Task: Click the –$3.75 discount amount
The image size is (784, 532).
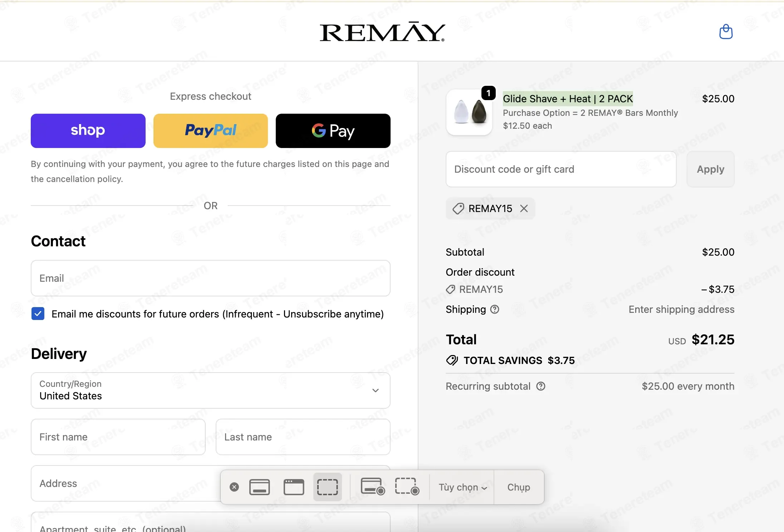Action: pos(718,289)
